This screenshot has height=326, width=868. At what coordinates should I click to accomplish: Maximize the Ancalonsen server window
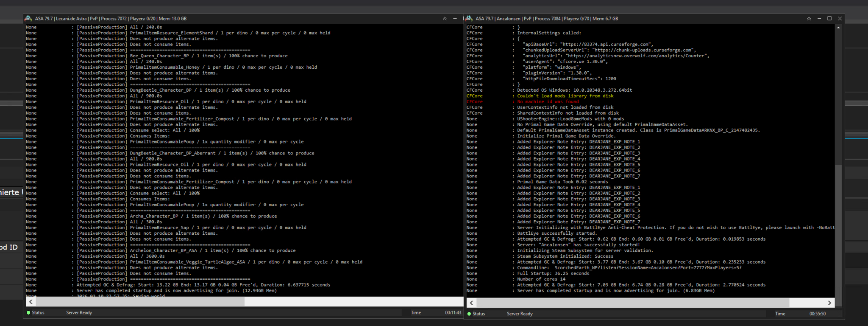click(x=829, y=19)
